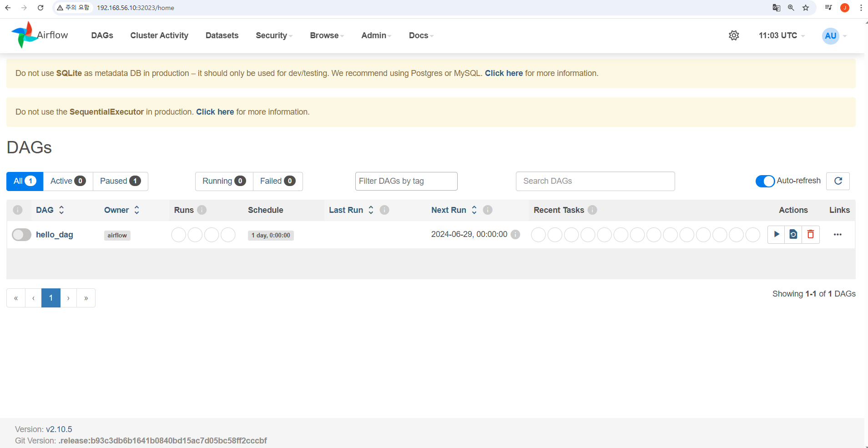Sort table by Owner column arrows

(136, 210)
